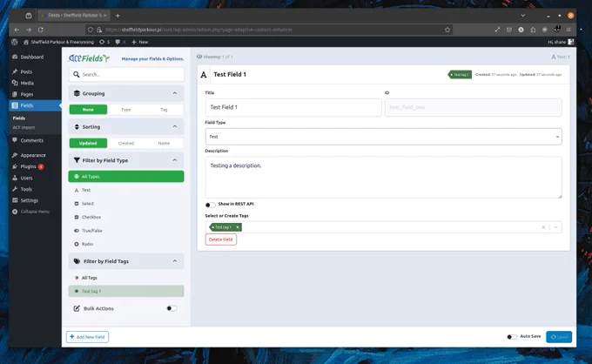Open the WordPress logo menu
This screenshot has width=592, height=364.
coord(14,42)
